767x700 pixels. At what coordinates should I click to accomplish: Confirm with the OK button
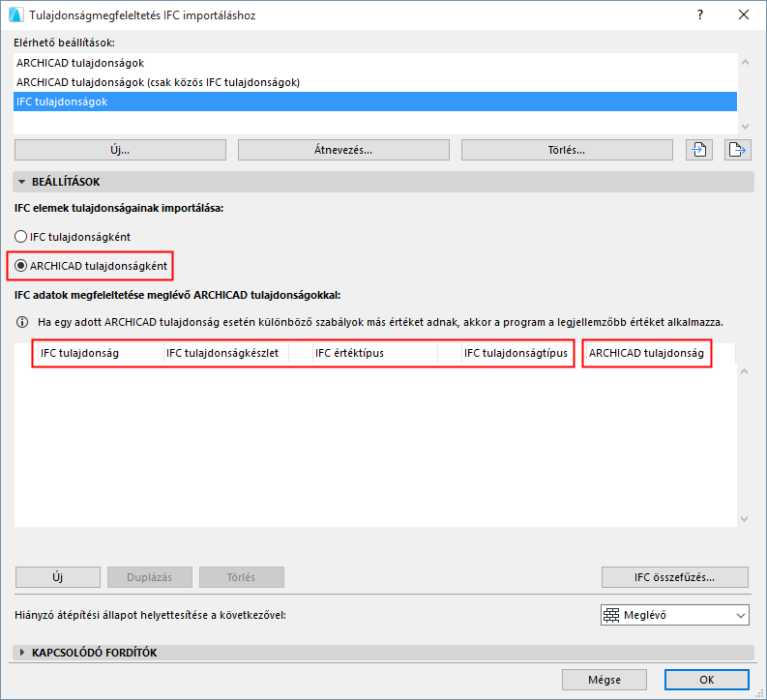pyautogui.click(x=706, y=680)
